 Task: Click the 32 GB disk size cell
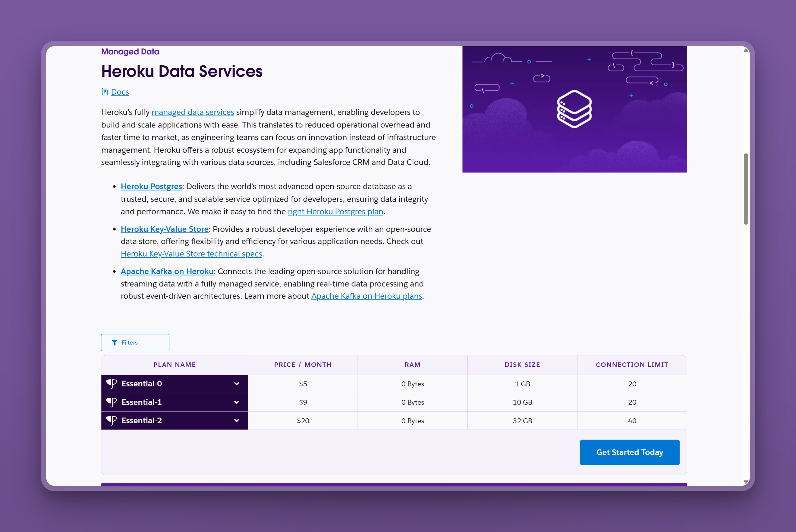pos(522,421)
